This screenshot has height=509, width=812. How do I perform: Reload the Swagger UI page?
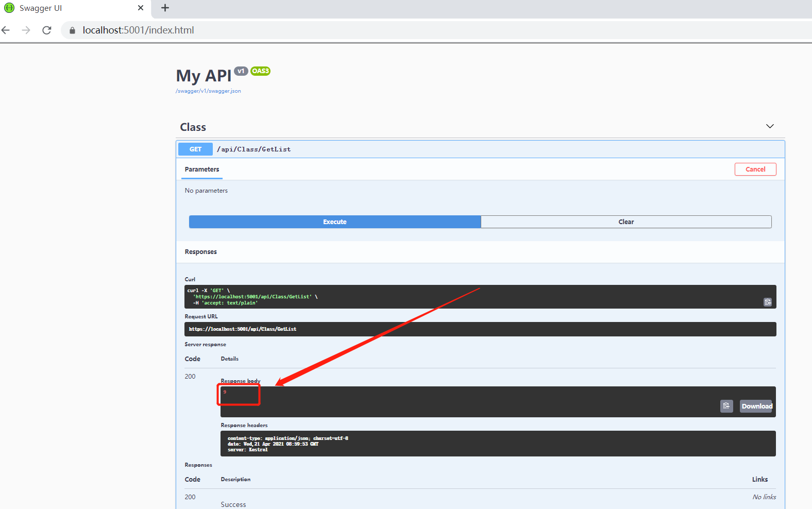pyautogui.click(x=47, y=30)
